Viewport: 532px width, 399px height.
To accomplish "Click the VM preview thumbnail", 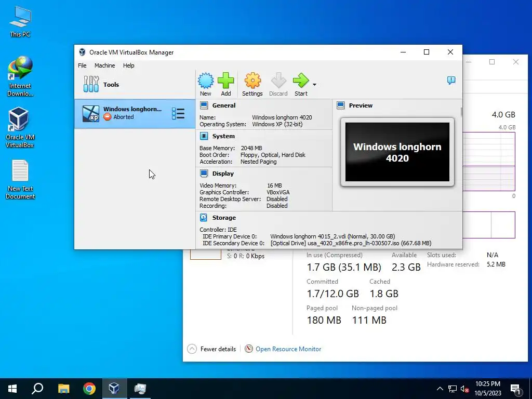I will pos(397,152).
